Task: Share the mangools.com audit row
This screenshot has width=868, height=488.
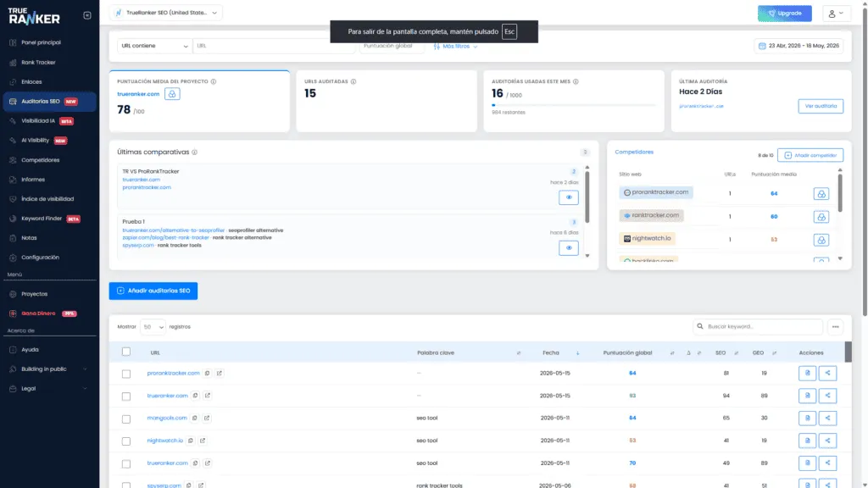Action: point(827,419)
